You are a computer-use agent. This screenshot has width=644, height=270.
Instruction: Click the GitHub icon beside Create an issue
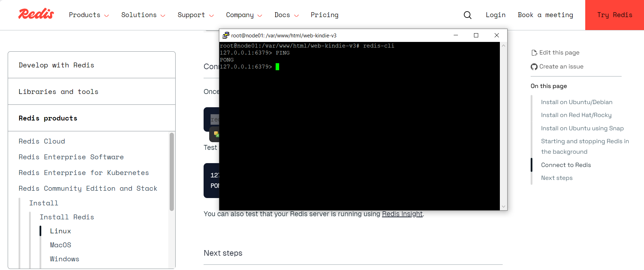point(534,67)
